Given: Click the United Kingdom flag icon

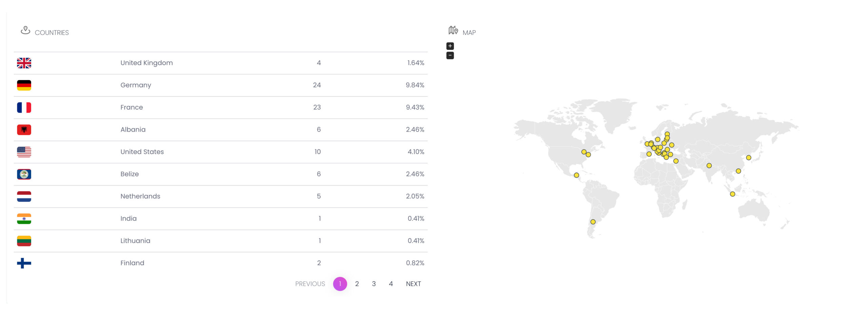Looking at the screenshot, I should (x=24, y=63).
